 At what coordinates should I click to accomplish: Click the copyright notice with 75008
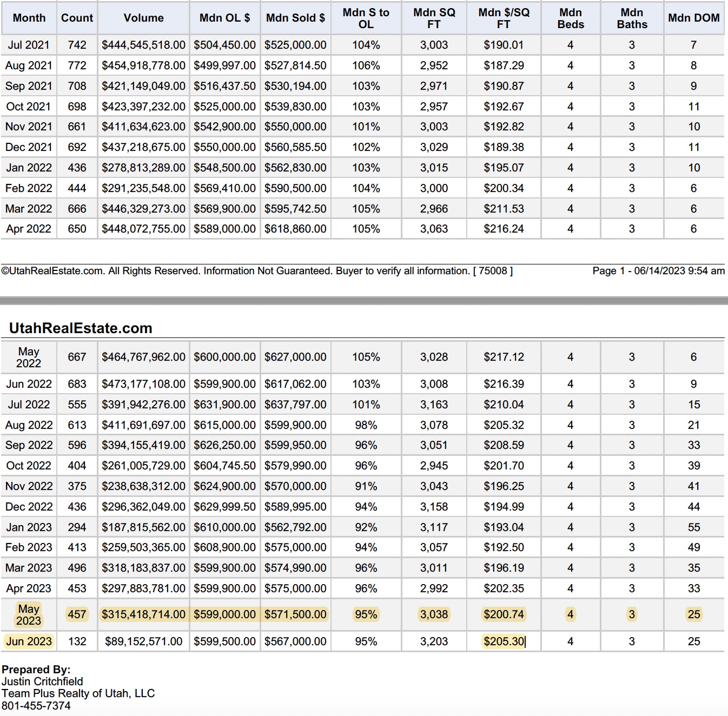(x=257, y=271)
